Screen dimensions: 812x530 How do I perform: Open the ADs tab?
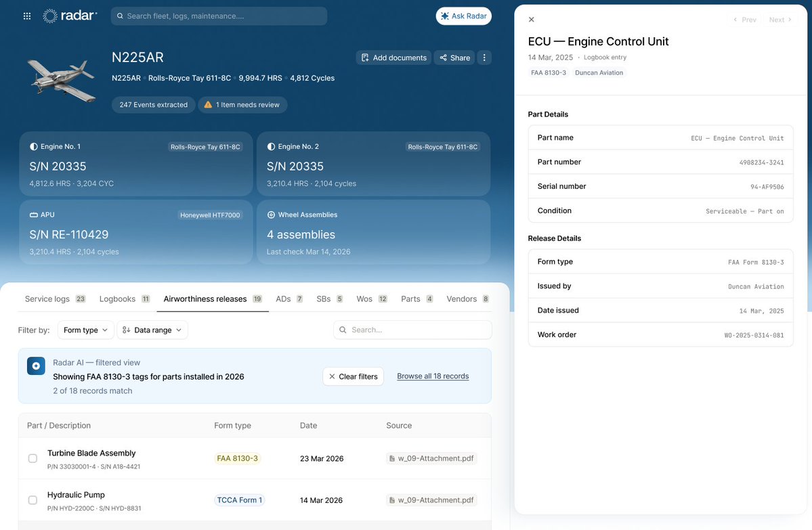tap(289, 299)
